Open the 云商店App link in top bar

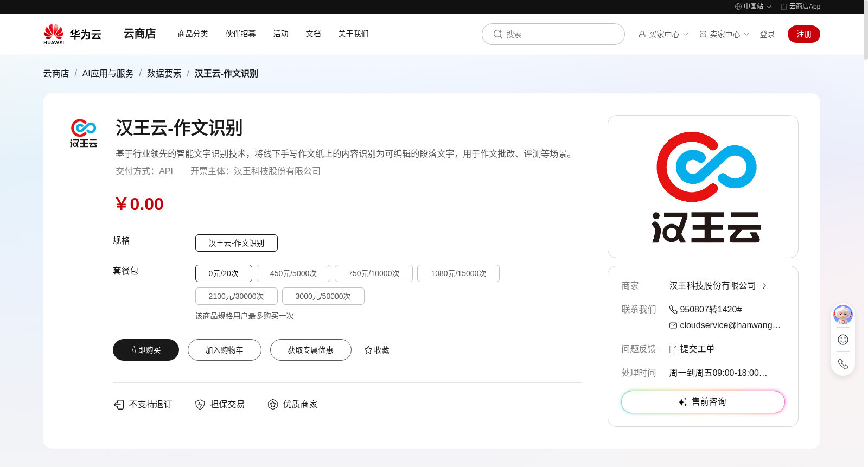(x=805, y=7)
